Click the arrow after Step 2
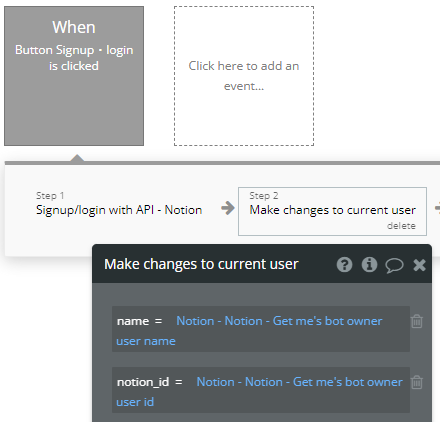 point(437,208)
